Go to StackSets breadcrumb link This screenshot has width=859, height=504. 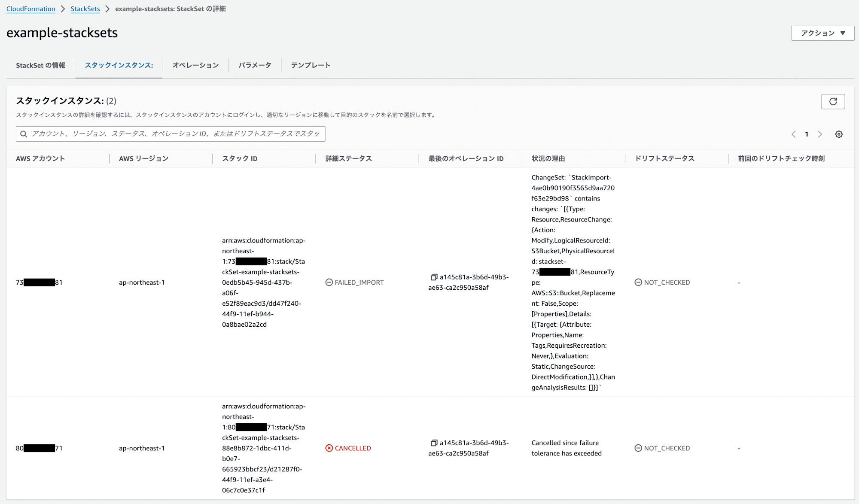pos(85,9)
